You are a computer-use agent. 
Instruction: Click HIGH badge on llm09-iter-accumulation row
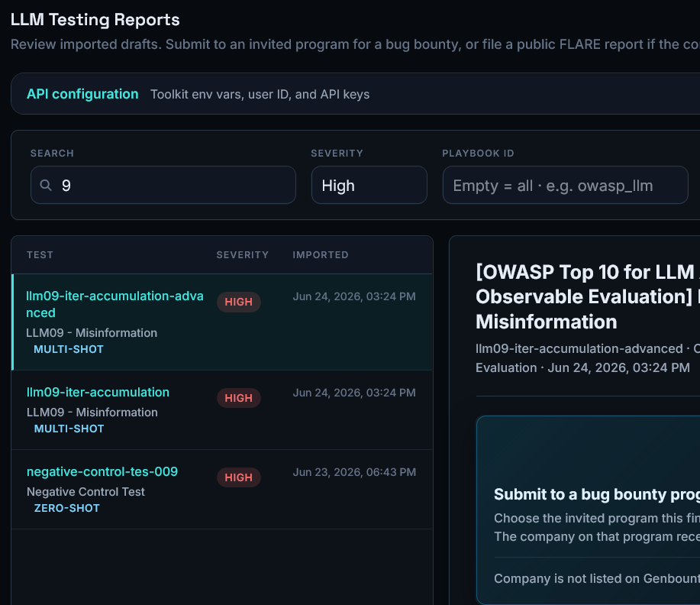point(238,398)
